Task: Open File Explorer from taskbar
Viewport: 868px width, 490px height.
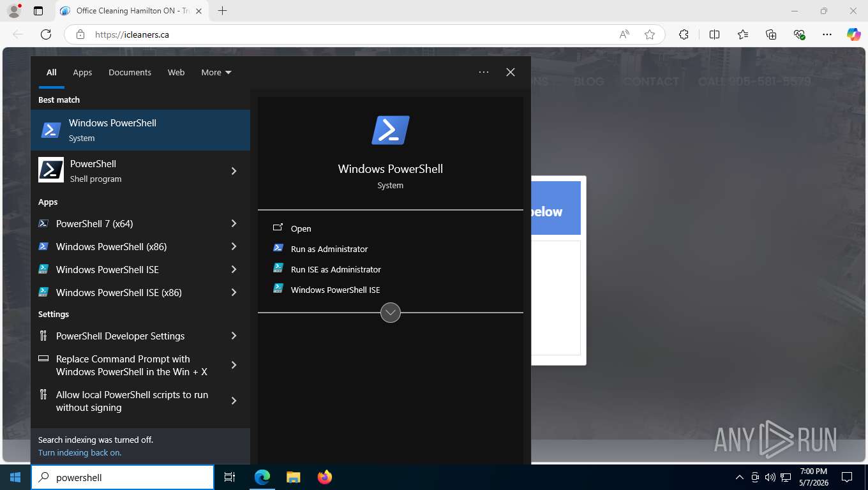Action: click(293, 477)
